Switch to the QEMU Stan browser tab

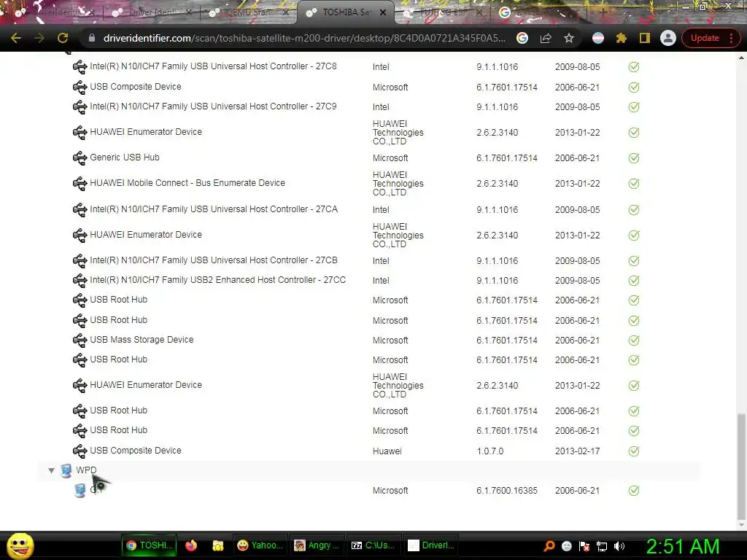(x=248, y=12)
